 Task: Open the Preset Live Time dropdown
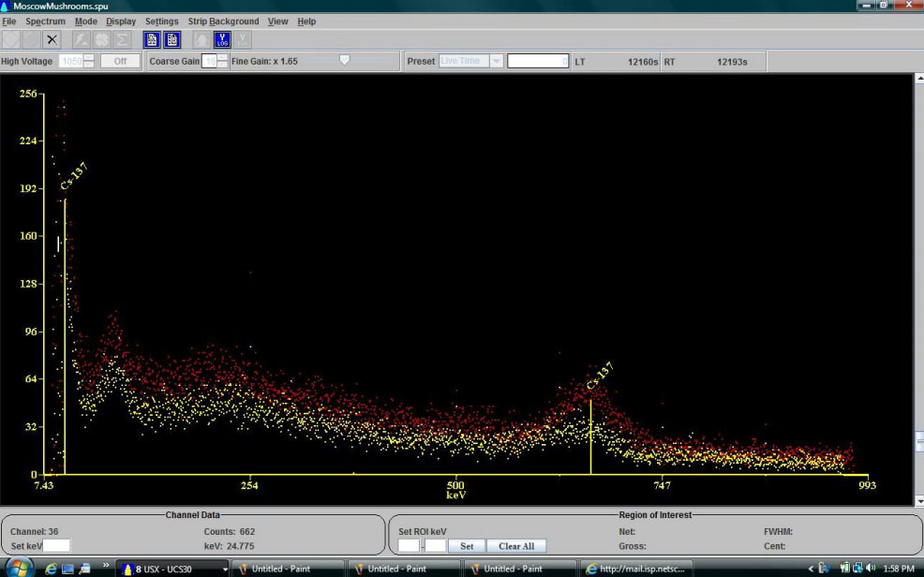496,61
